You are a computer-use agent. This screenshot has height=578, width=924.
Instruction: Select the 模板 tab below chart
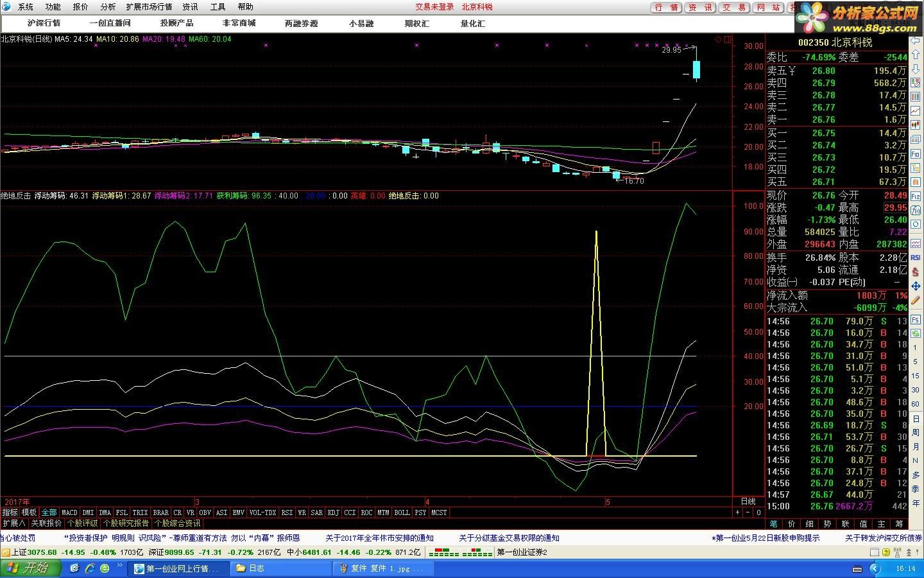pyautogui.click(x=30, y=512)
